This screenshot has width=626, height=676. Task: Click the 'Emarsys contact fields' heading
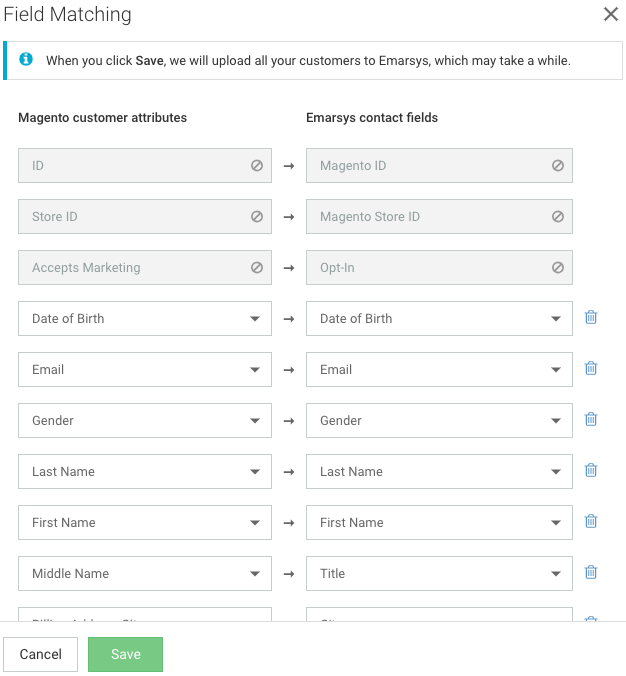click(372, 118)
